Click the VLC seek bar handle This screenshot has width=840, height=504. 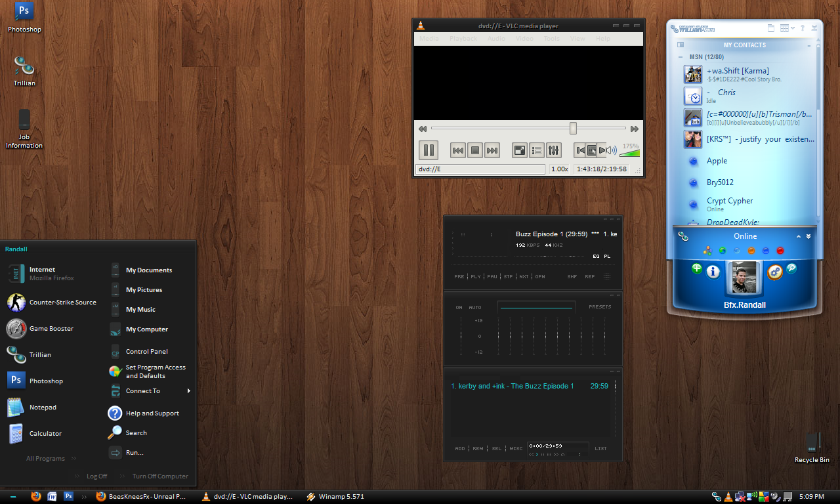click(573, 128)
